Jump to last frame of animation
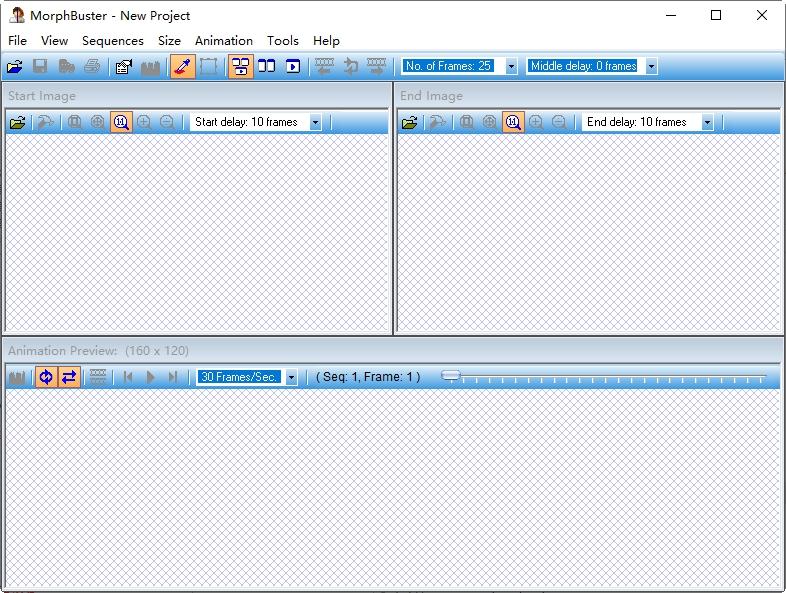 click(x=173, y=377)
